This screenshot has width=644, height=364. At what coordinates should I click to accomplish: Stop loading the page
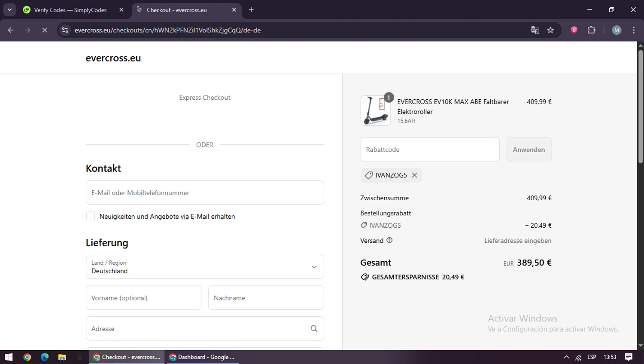point(45,30)
